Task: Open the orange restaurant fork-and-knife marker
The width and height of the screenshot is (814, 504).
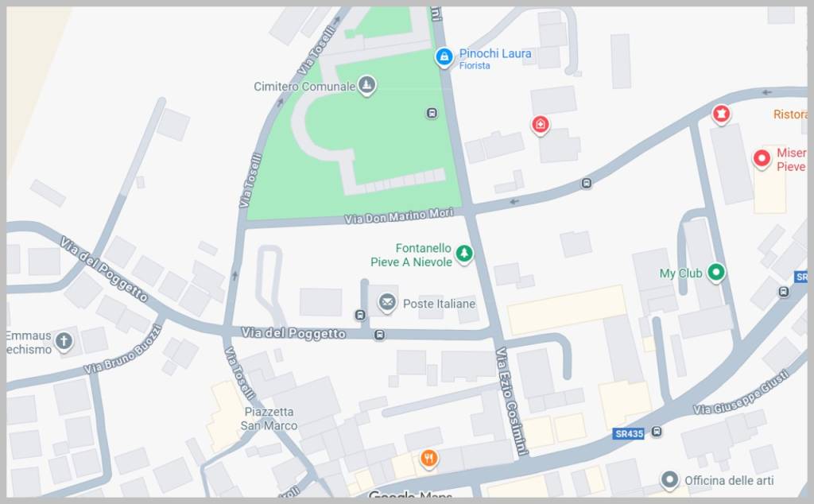Action: 428,459
